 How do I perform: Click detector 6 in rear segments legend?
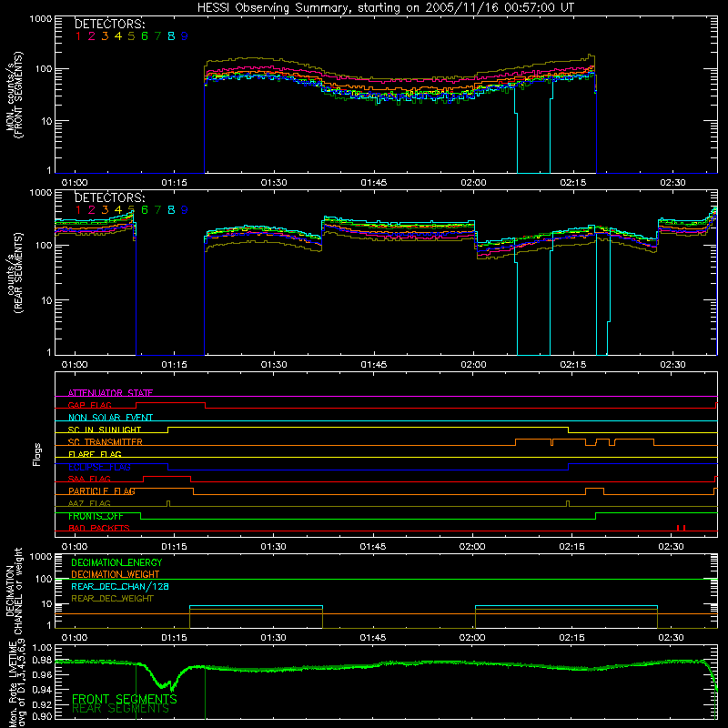pyautogui.click(x=145, y=210)
